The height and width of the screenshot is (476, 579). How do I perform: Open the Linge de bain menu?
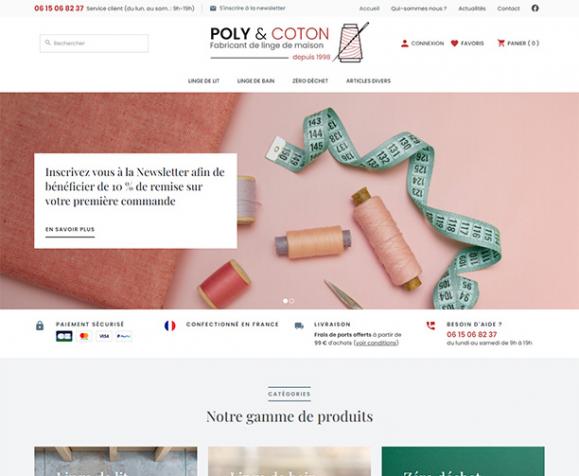(256, 81)
